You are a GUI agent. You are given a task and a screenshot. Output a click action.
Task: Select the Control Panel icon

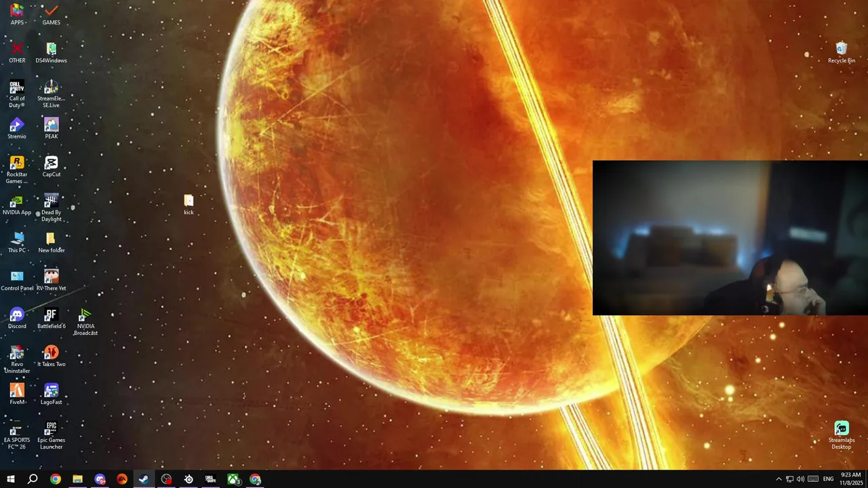17,281
